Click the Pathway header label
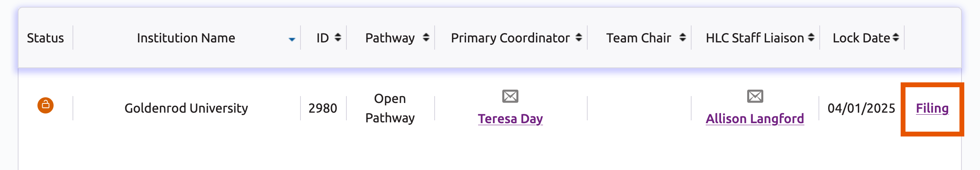This screenshot has height=170, width=980. (x=390, y=38)
